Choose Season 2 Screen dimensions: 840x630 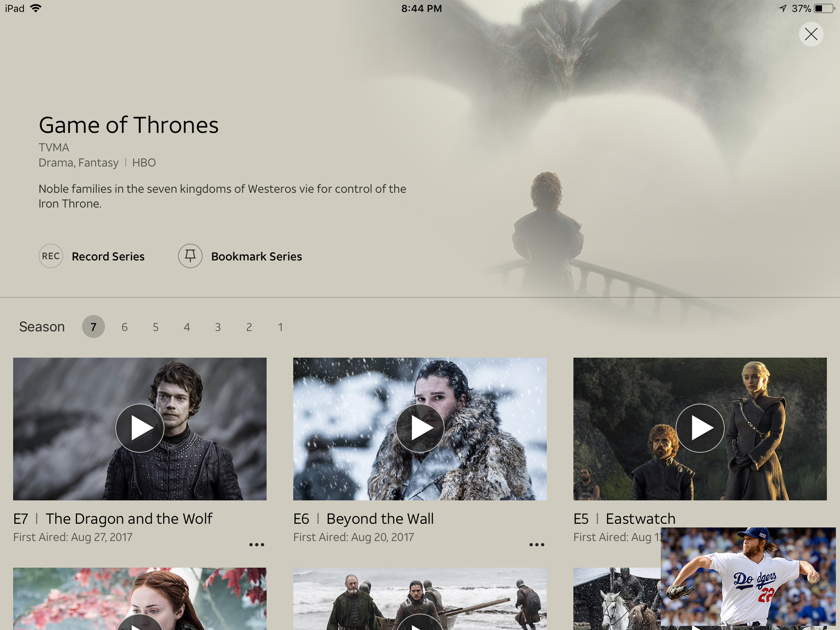[x=249, y=327]
